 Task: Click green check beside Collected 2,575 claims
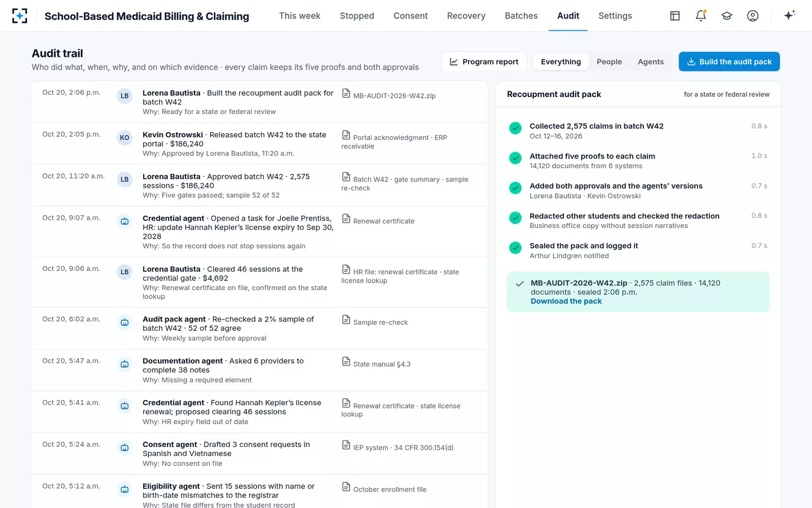515,128
